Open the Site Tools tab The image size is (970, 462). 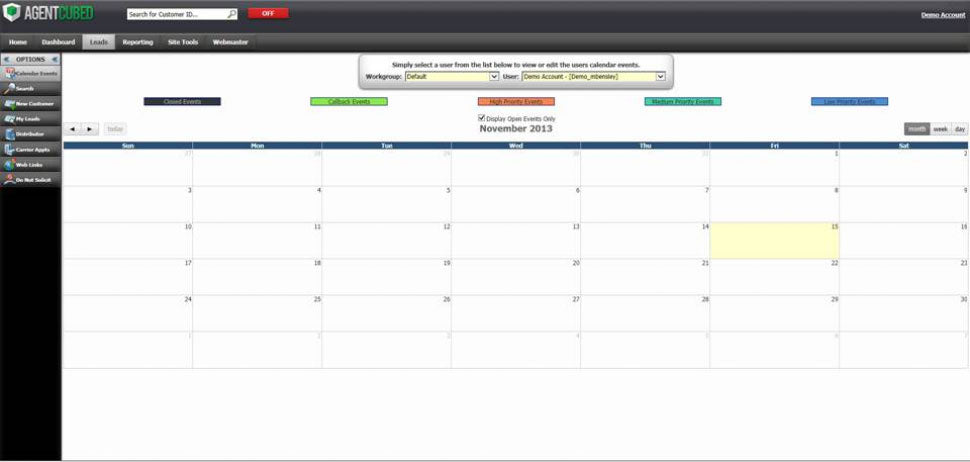coord(183,42)
